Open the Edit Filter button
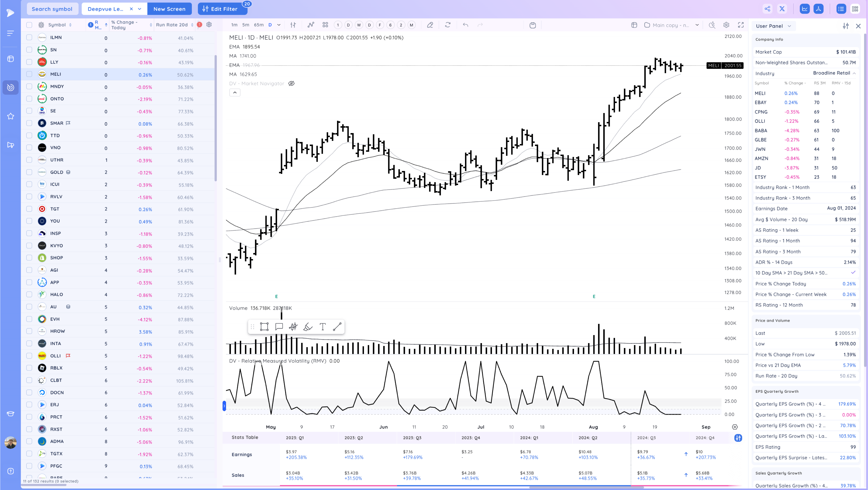Image resolution: width=868 pixels, height=490 pixels. tap(222, 9)
